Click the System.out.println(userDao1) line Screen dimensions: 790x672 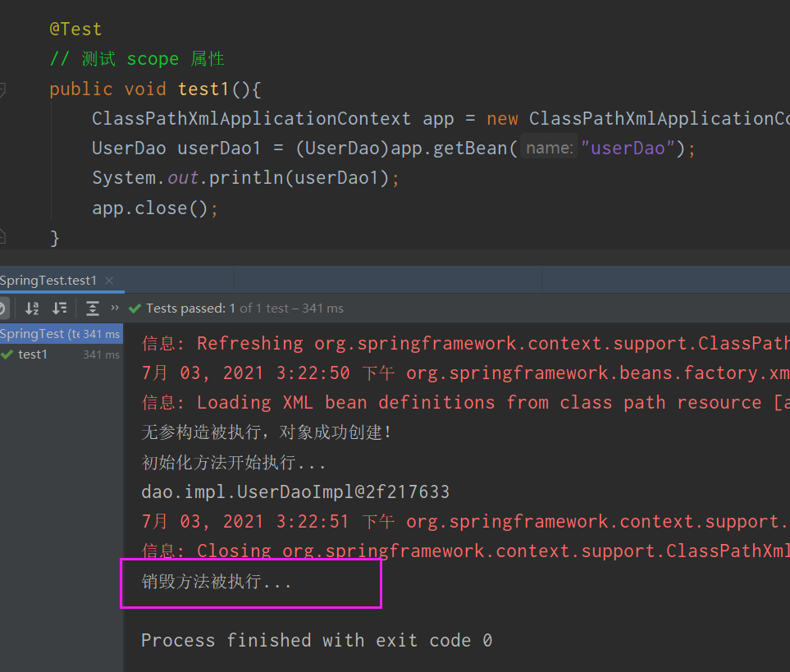(x=245, y=178)
